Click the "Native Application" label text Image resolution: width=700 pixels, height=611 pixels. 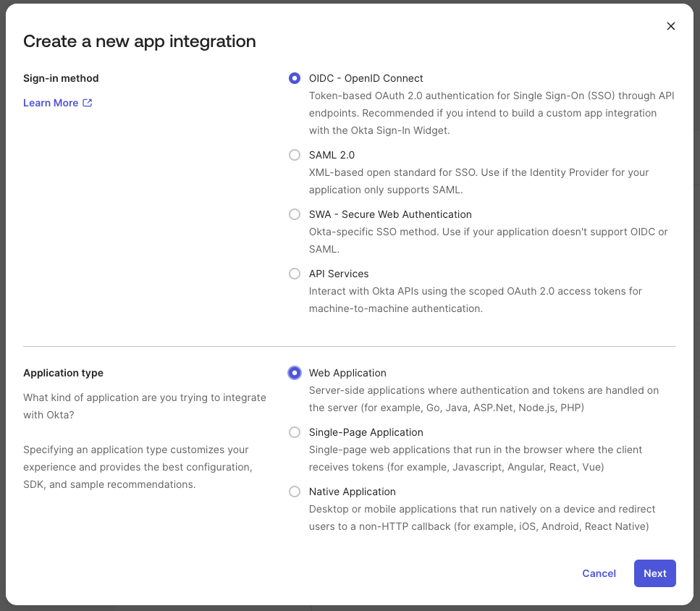point(352,491)
